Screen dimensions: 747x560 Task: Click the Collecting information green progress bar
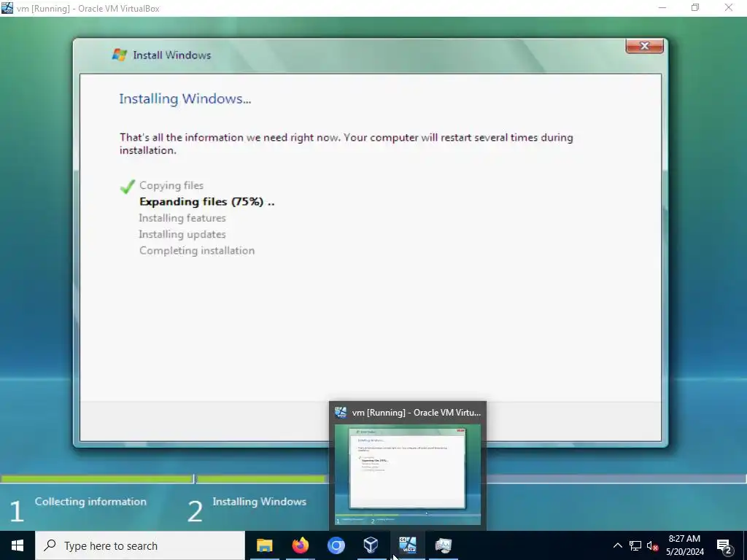pos(97,478)
